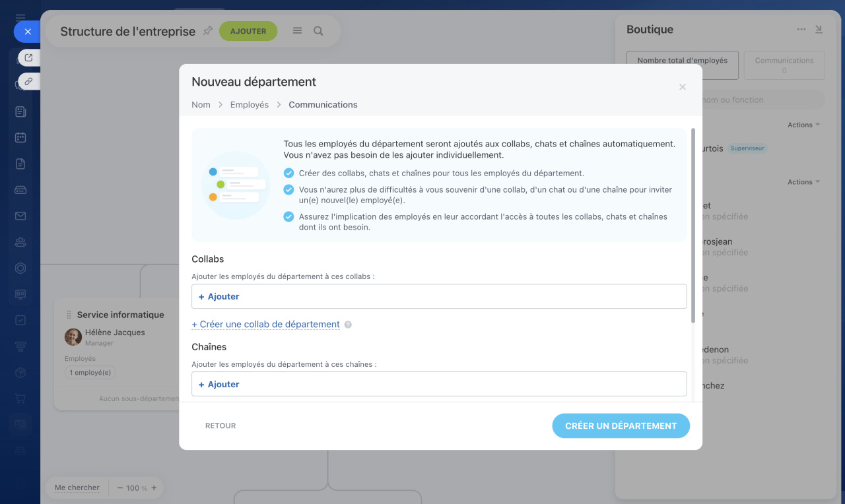
Task: Open the mail envelope icon in sidebar
Action: pos(20,216)
